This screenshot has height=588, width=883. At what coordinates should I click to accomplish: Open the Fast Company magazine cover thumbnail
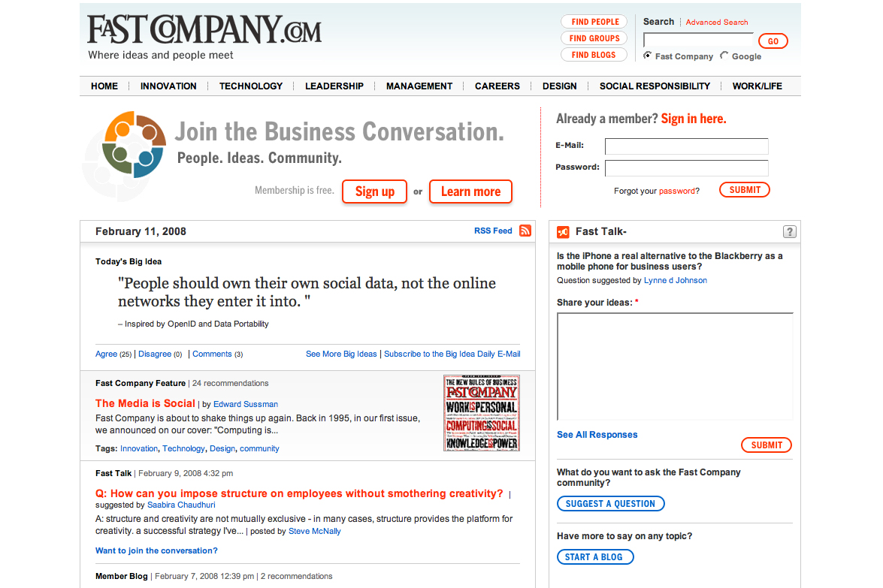(481, 413)
